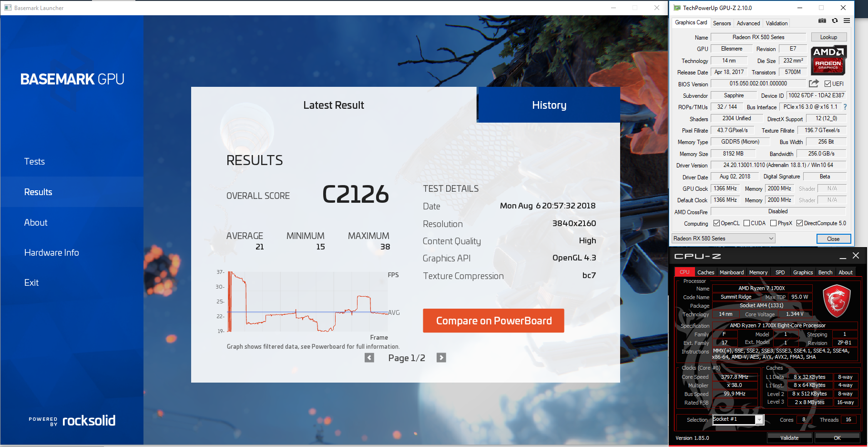Toggle the UEFI checkbox in GPU-Z
868x447 pixels.
pos(827,84)
